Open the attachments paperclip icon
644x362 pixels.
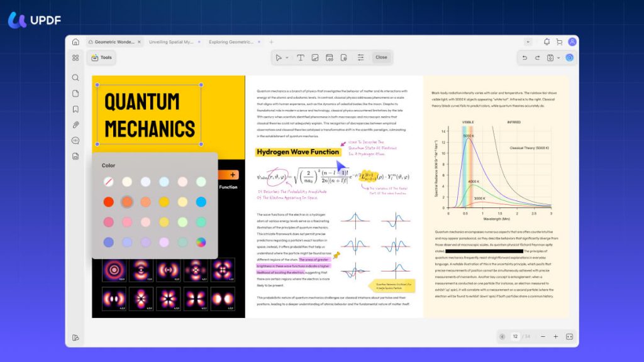click(x=75, y=125)
